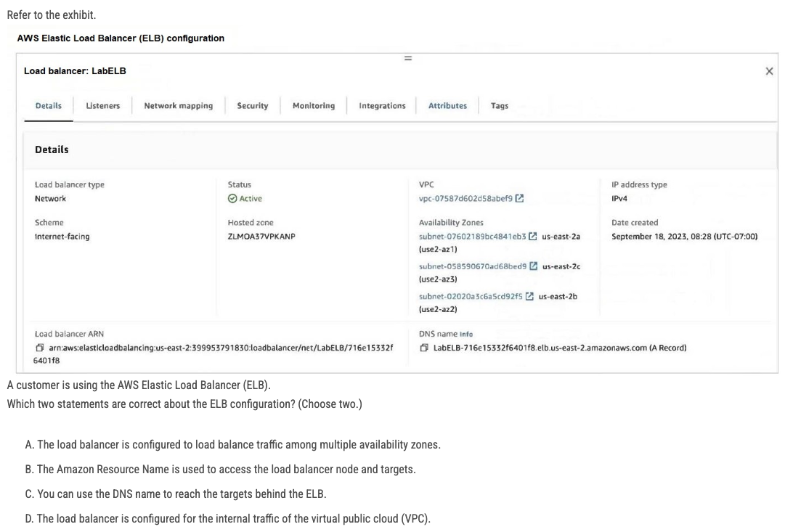Click the us-east-2b zone label
Viewport: 785px width, 532px height.
click(x=558, y=296)
